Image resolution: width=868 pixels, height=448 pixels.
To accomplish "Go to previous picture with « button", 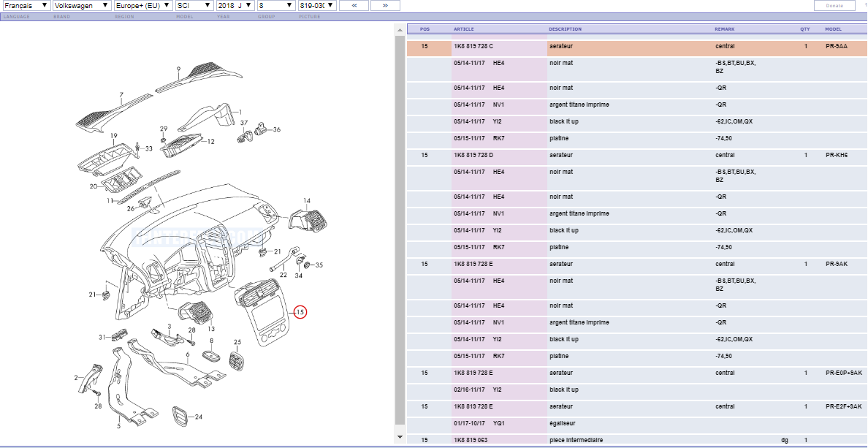I will coord(354,6).
